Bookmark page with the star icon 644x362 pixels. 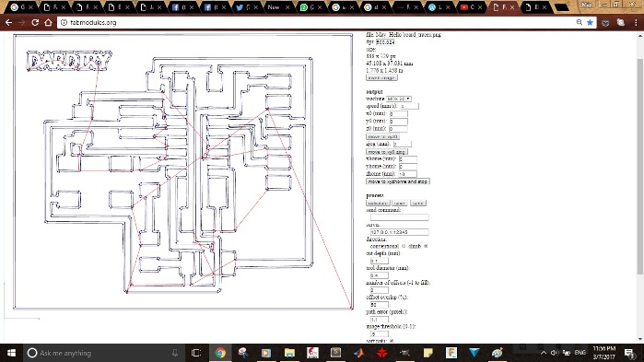point(591,23)
